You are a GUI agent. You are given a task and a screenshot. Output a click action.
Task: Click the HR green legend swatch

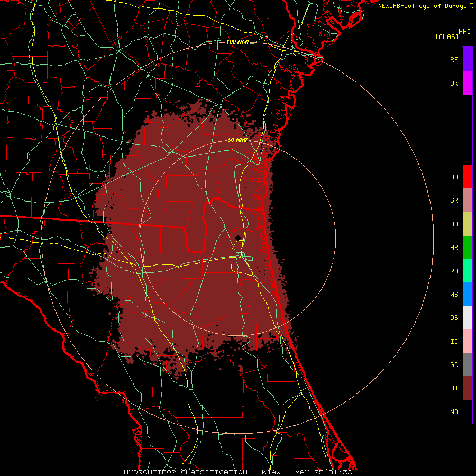pyautogui.click(x=467, y=248)
